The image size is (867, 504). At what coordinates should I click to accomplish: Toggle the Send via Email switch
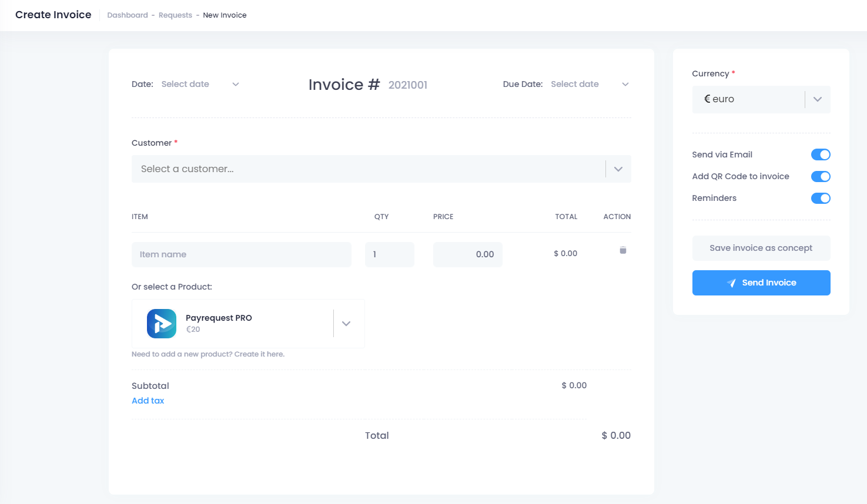pyautogui.click(x=821, y=154)
